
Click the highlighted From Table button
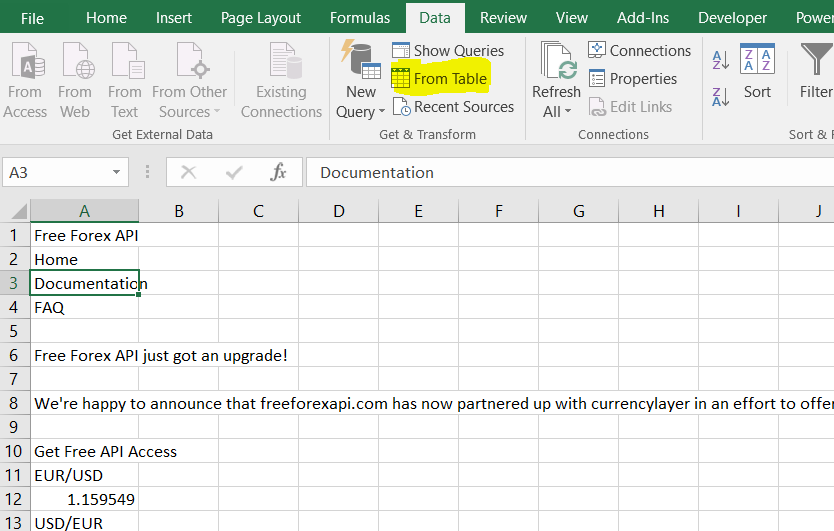pyautogui.click(x=439, y=79)
